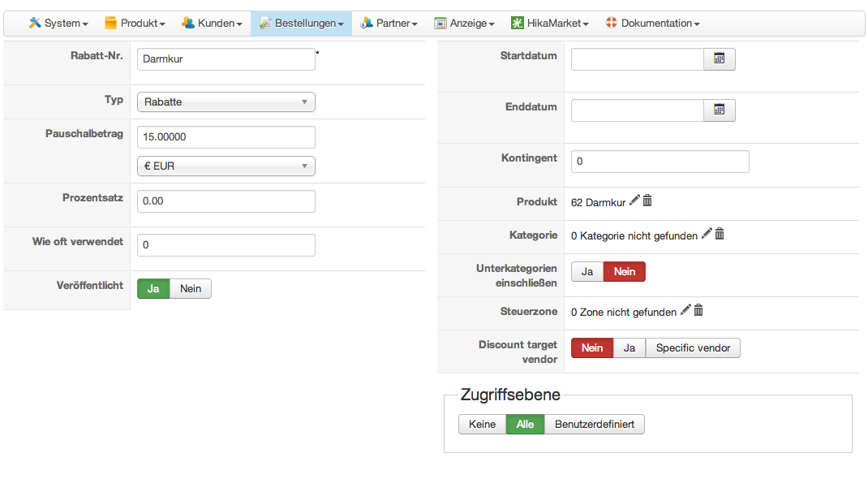
Task: Edit the Produkt selection pencil icon
Action: pos(634,201)
